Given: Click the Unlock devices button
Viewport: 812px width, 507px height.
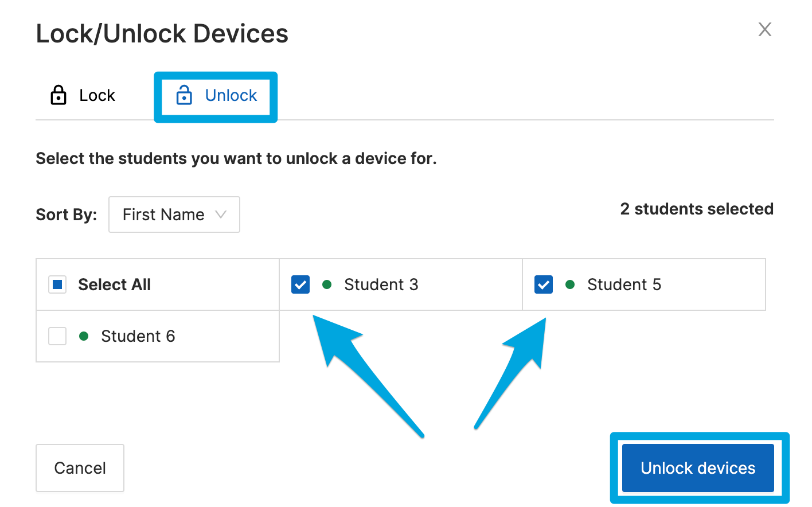Looking at the screenshot, I should (698, 468).
